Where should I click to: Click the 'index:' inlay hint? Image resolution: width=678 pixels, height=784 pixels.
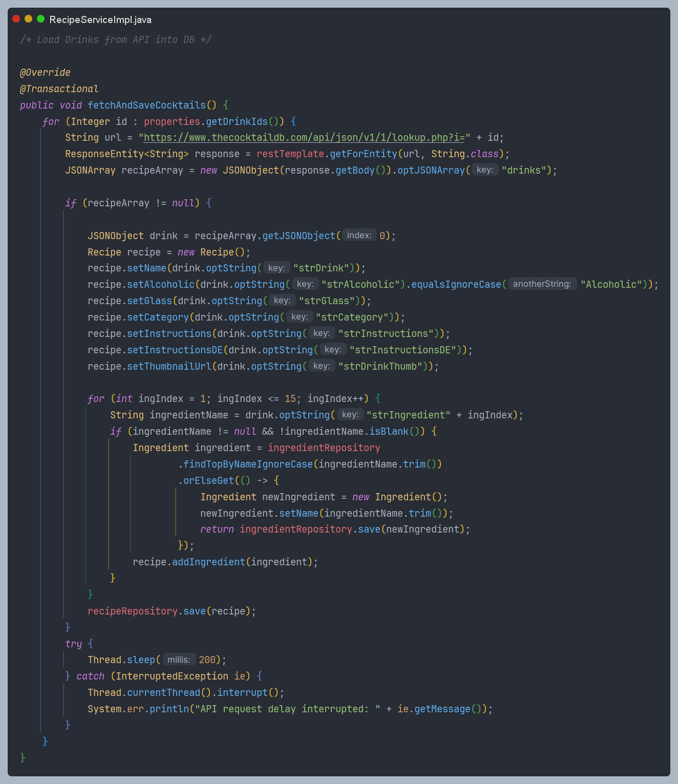pos(359,235)
